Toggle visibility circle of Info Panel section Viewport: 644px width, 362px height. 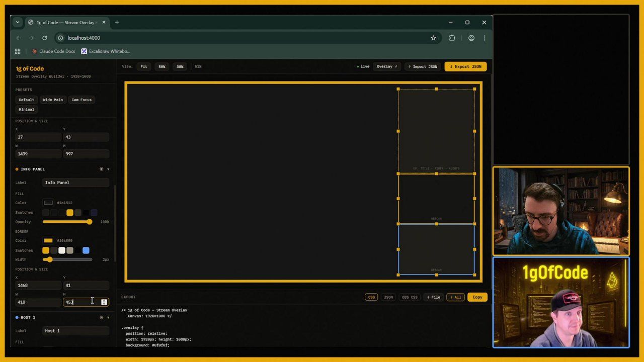pyautogui.click(x=101, y=169)
